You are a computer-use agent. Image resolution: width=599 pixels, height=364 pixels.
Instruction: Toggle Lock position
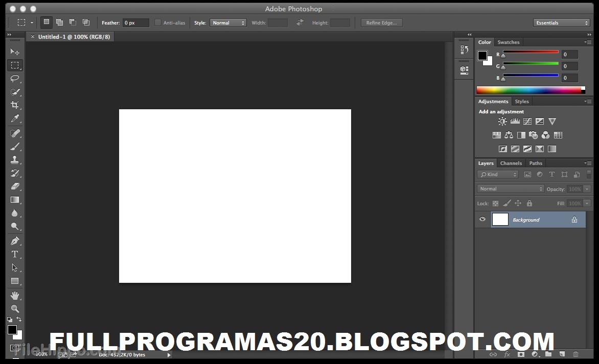click(518, 203)
